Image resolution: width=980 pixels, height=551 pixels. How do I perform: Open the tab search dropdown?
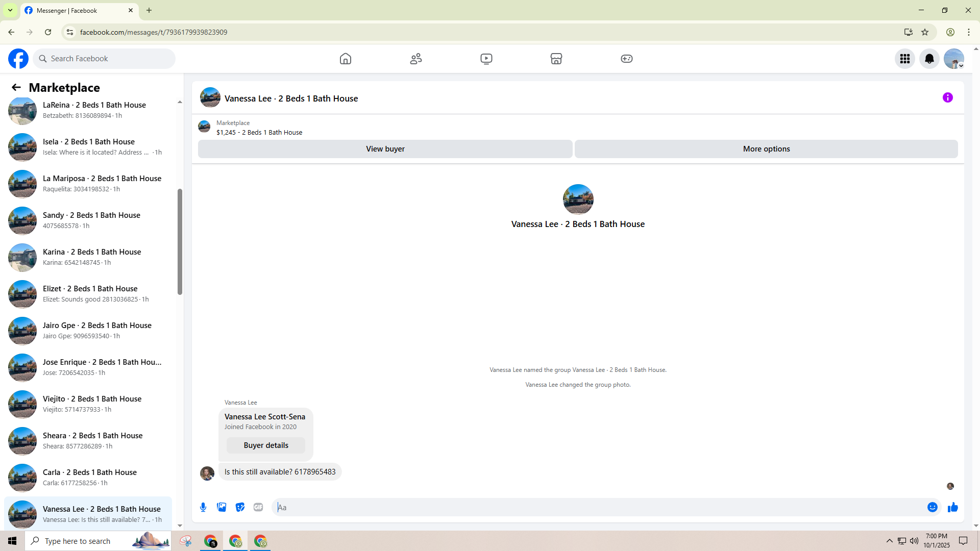10,10
